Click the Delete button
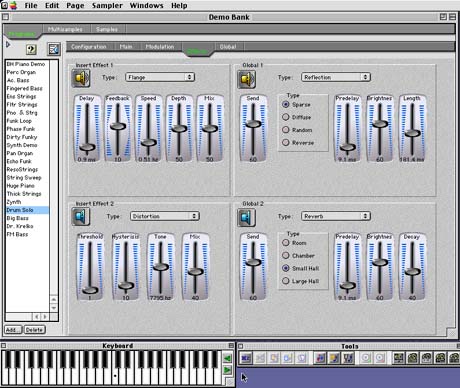 pos(34,330)
